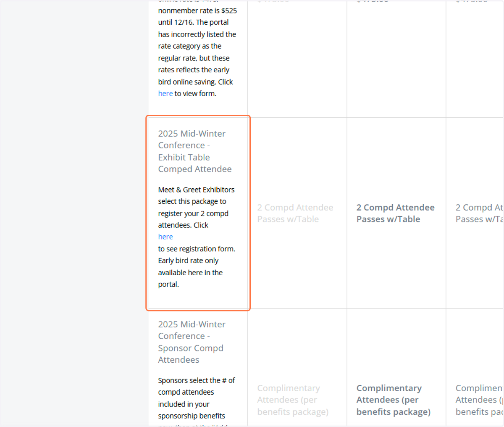
Task: Click the partially visible '2 Compd At' cell in the last column
Action: pos(479,213)
